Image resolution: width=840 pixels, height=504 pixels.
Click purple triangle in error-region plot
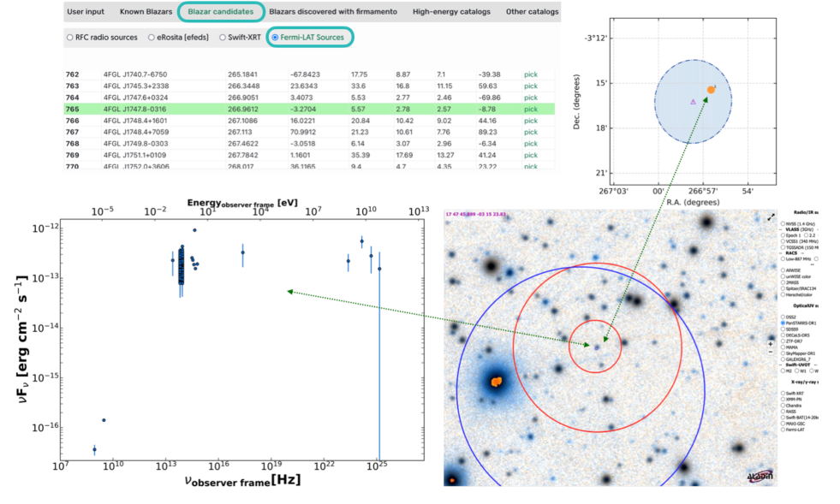point(694,101)
